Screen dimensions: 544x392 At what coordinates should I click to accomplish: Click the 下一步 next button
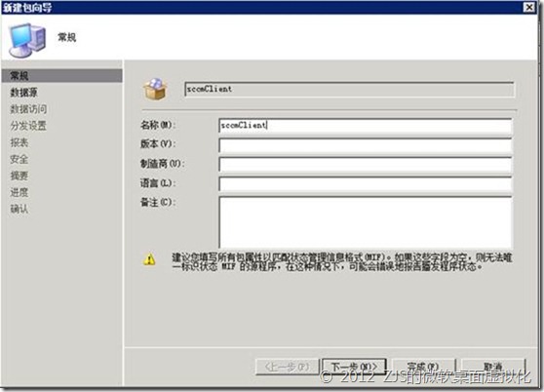coord(354,367)
